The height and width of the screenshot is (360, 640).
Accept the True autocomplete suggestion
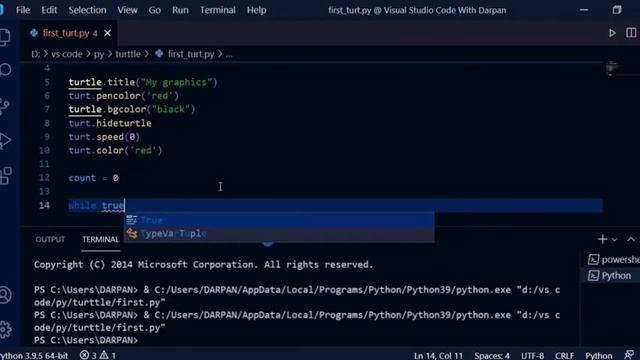[x=279, y=220]
